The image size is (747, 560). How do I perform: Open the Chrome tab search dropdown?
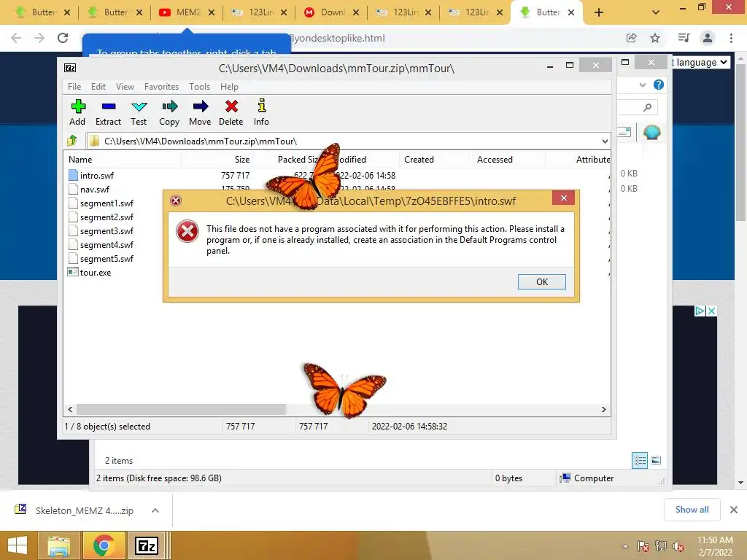(x=656, y=12)
